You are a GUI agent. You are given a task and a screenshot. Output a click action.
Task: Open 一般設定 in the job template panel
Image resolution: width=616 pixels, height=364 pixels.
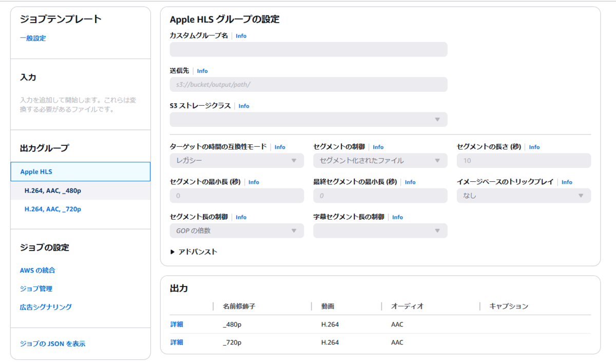tap(33, 38)
